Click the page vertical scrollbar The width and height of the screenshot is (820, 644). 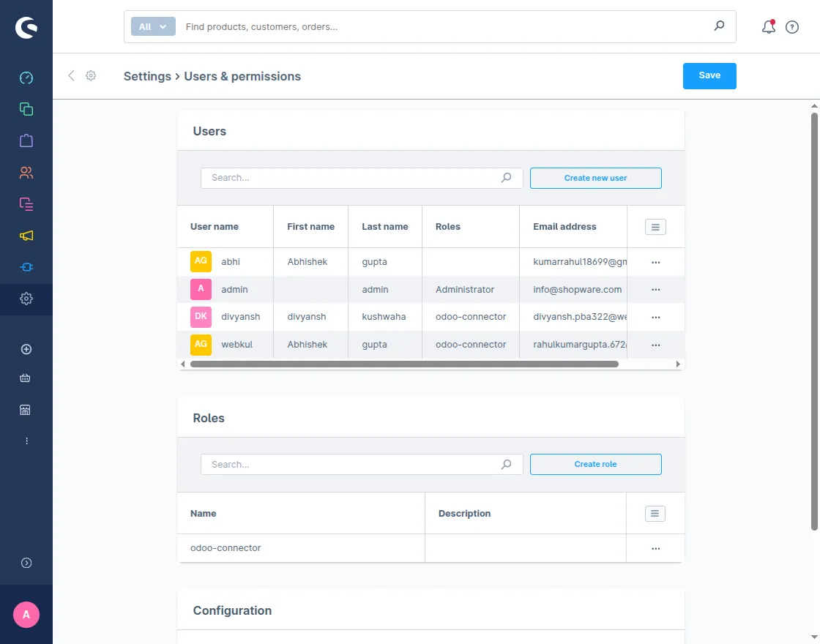[814, 321]
